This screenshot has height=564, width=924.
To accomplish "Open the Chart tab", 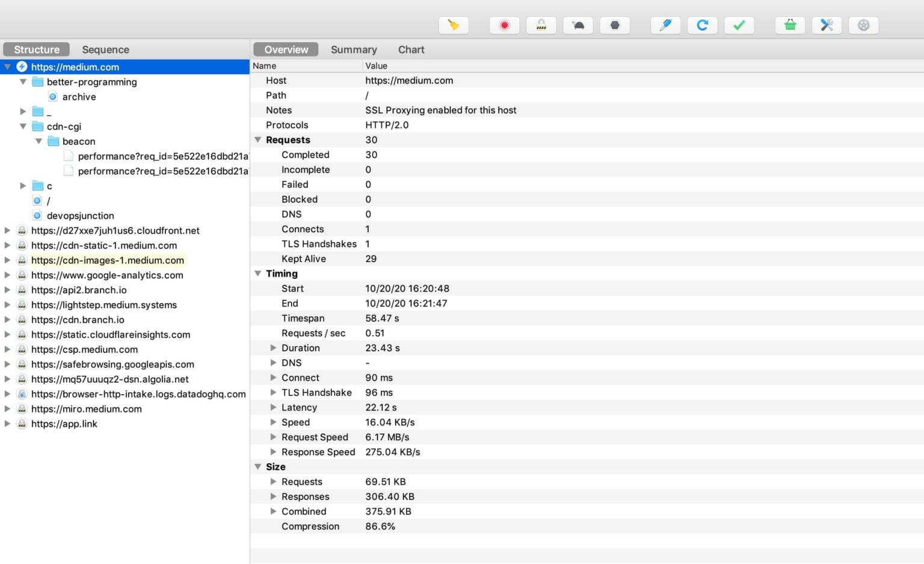I will click(x=411, y=49).
